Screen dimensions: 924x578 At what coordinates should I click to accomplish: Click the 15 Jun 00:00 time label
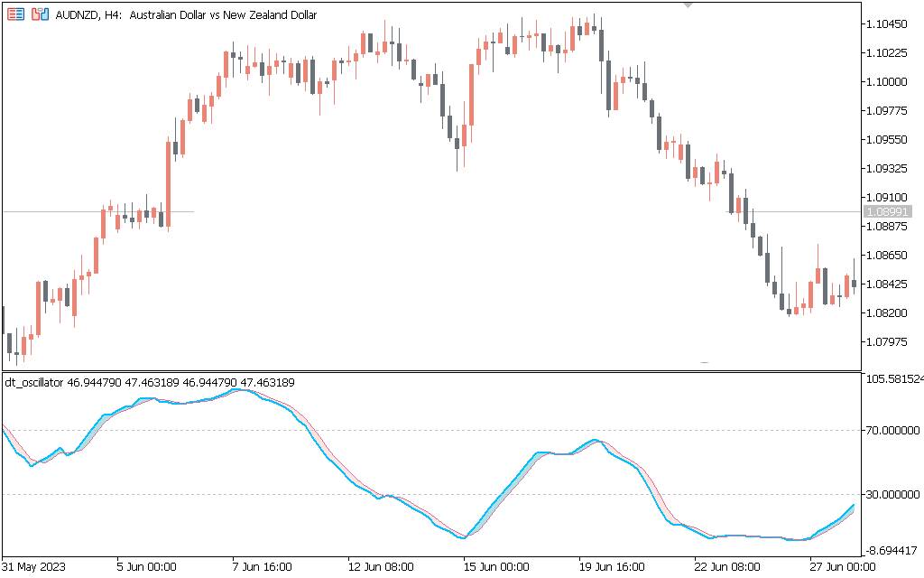(x=495, y=567)
